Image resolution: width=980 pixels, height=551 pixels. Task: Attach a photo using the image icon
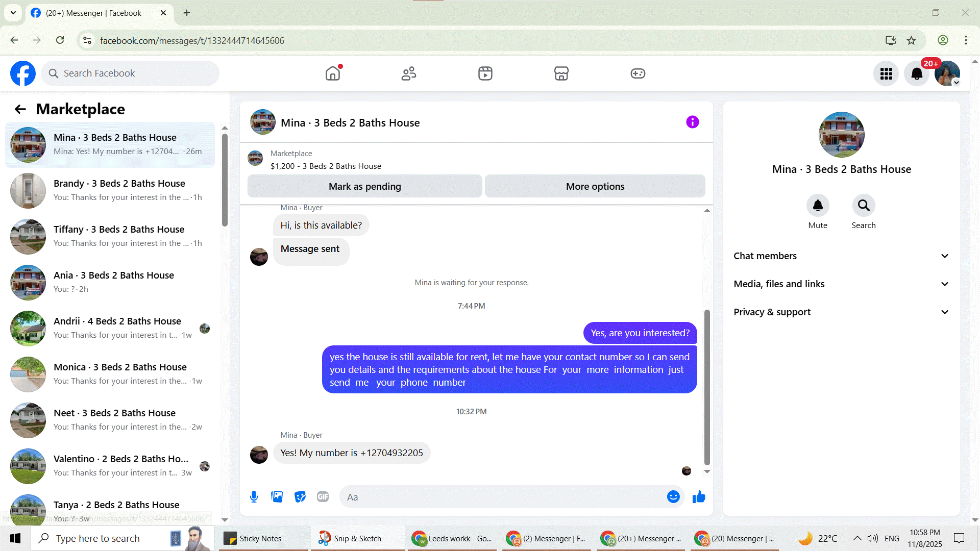(277, 497)
